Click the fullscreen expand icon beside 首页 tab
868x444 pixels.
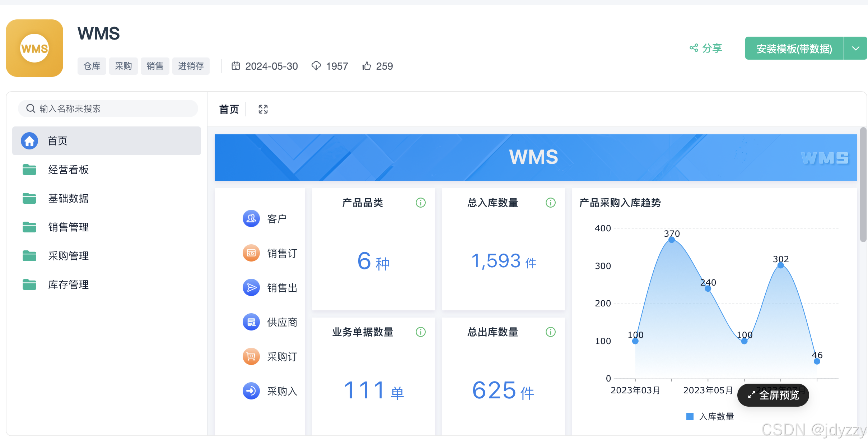[x=263, y=109]
